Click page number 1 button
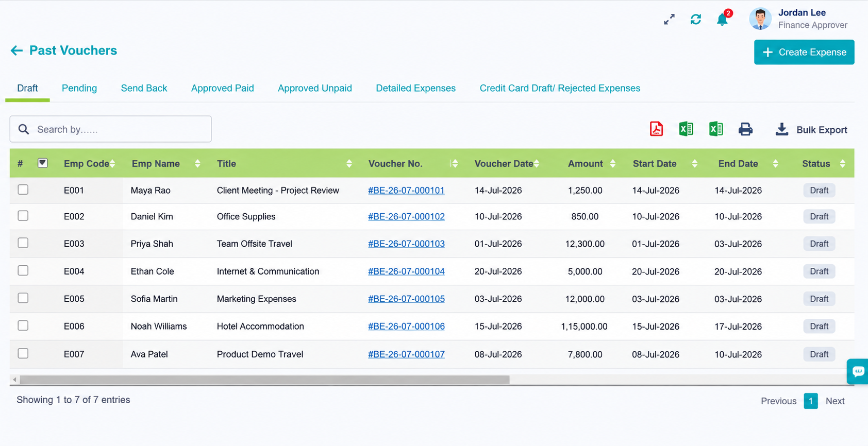The image size is (868, 446). click(x=811, y=401)
